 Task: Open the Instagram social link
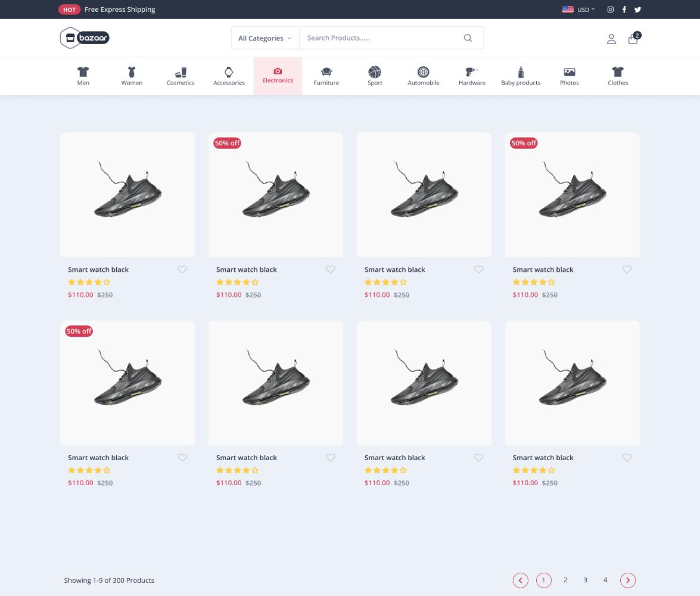coord(610,10)
